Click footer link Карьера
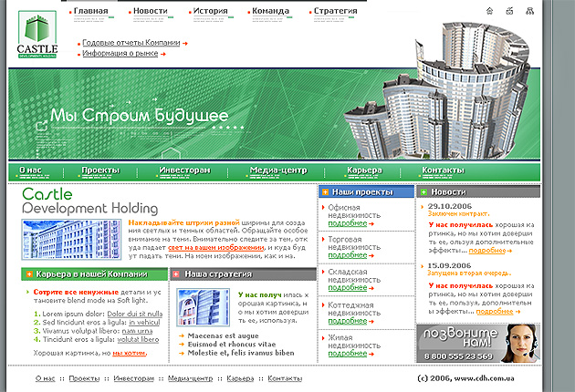 [x=240, y=378]
